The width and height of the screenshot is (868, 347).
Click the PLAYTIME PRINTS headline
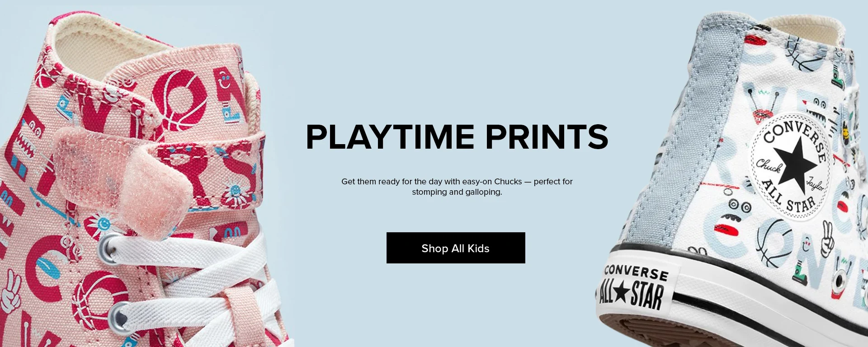tap(457, 137)
